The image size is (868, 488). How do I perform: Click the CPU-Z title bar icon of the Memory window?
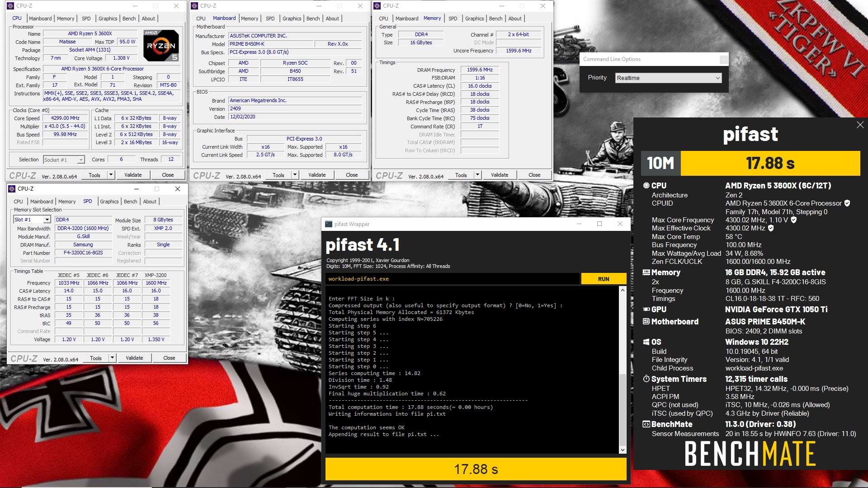377,6
